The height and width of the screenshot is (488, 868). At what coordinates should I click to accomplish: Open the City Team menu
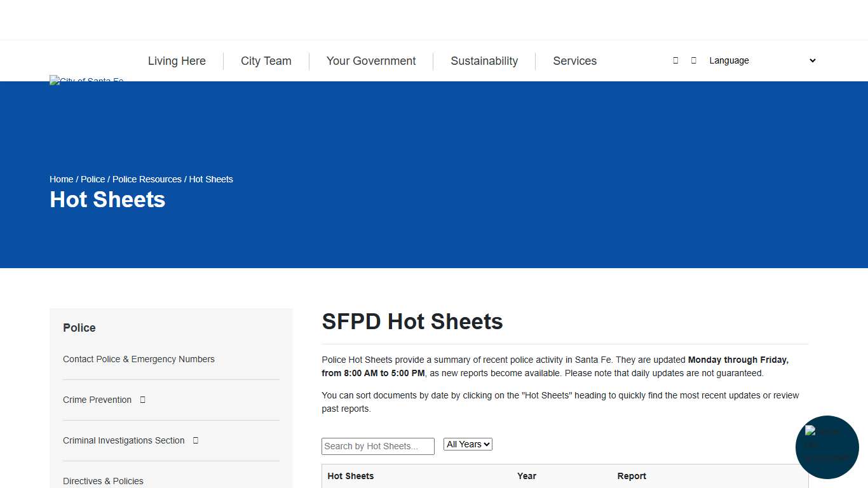tap(266, 61)
